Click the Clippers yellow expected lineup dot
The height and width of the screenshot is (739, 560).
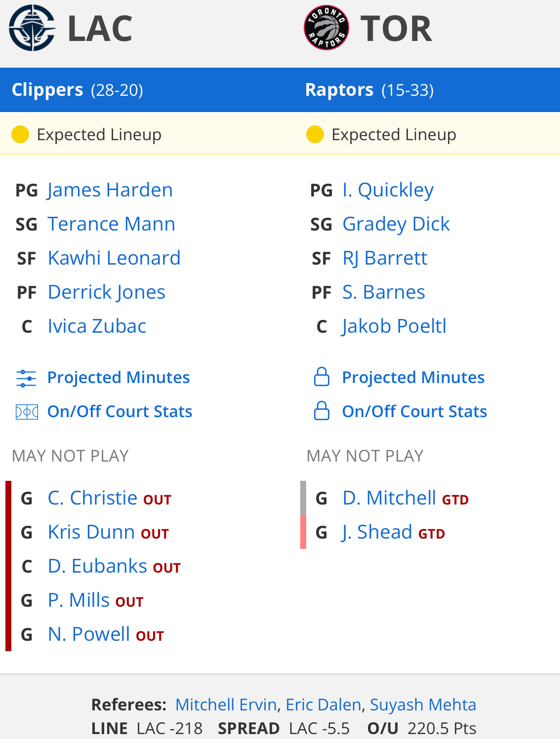tap(20, 134)
